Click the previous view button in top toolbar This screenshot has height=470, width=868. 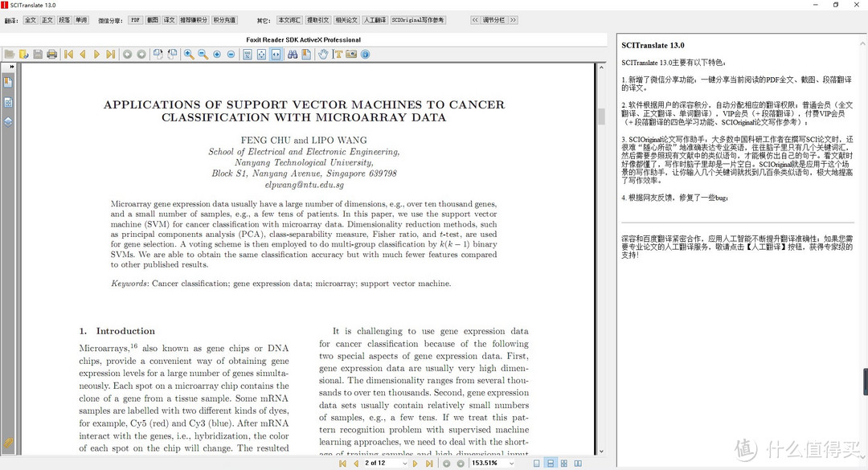[127, 55]
